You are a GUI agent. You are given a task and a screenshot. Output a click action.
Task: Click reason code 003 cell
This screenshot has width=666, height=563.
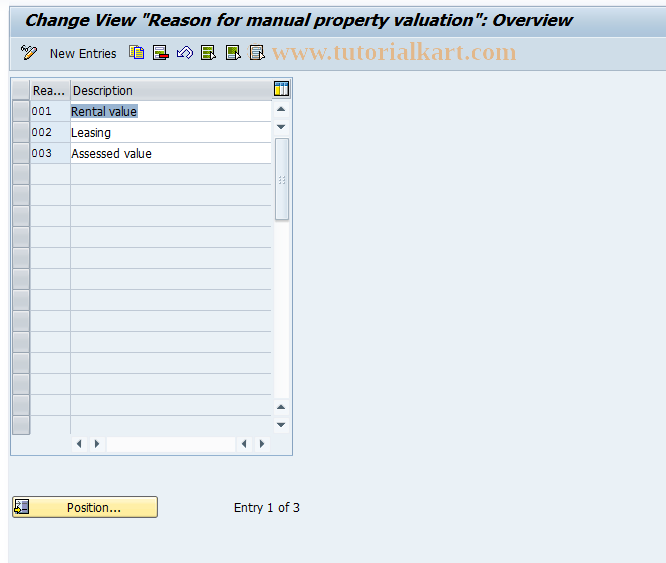[x=50, y=153]
